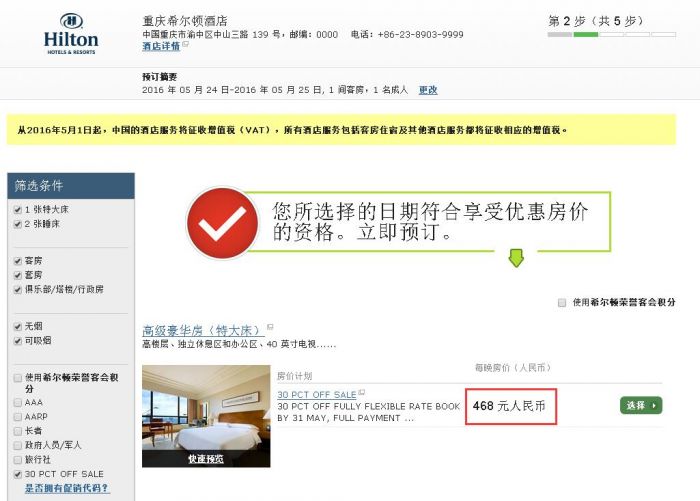Uncheck the 1 张特大床 filter
The height and width of the screenshot is (501, 700).
click(x=18, y=209)
